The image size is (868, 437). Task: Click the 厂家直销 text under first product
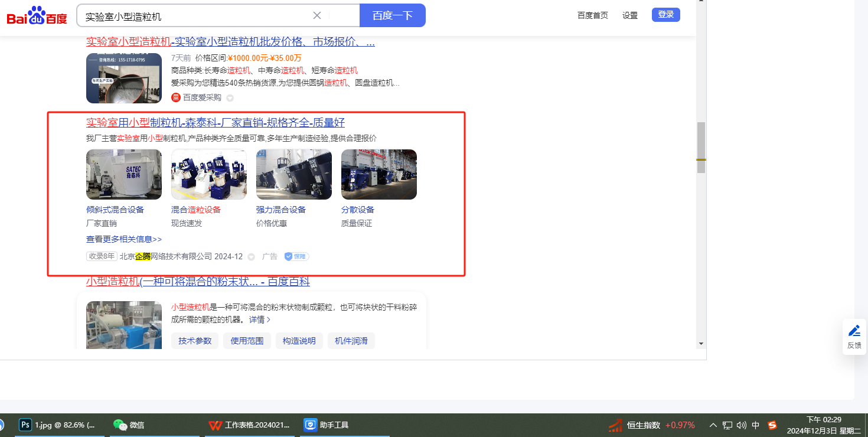pyautogui.click(x=102, y=223)
